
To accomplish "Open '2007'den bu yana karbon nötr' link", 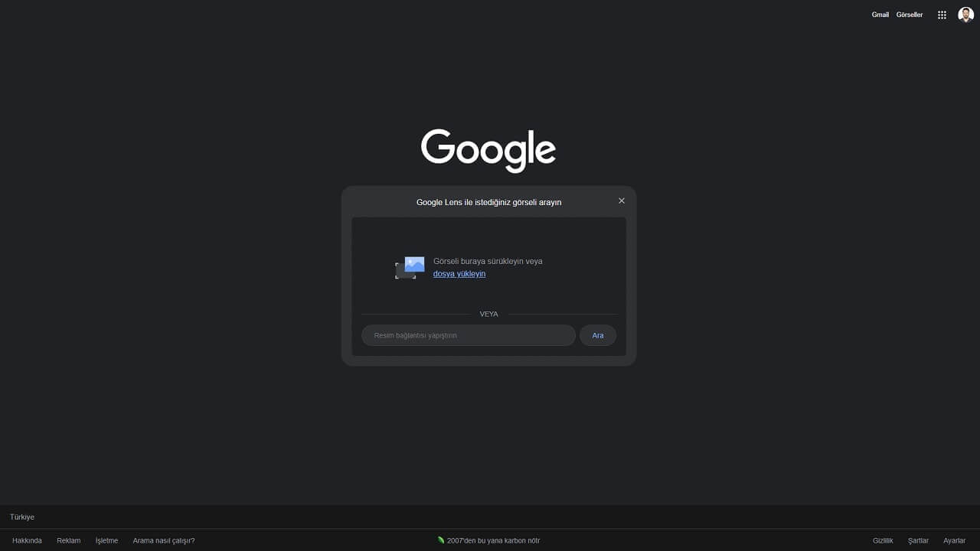I will pyautogui.click(x=494, y=540).
